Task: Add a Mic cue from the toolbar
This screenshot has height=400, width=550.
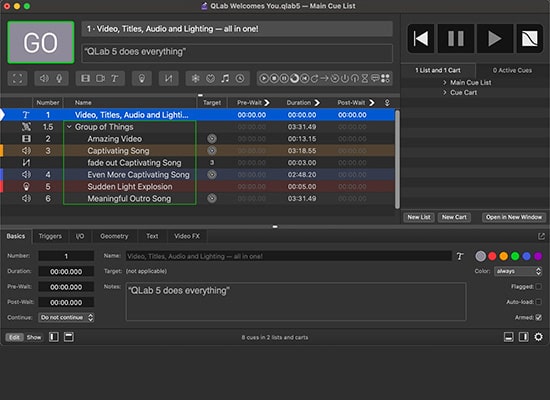Action: pos(59,78)
